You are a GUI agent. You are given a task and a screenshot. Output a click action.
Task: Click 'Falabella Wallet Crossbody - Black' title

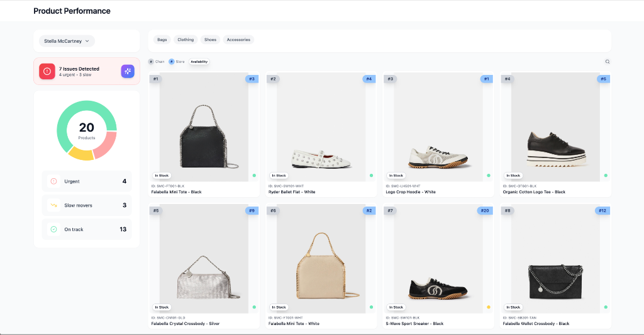(x=536, y=324)
